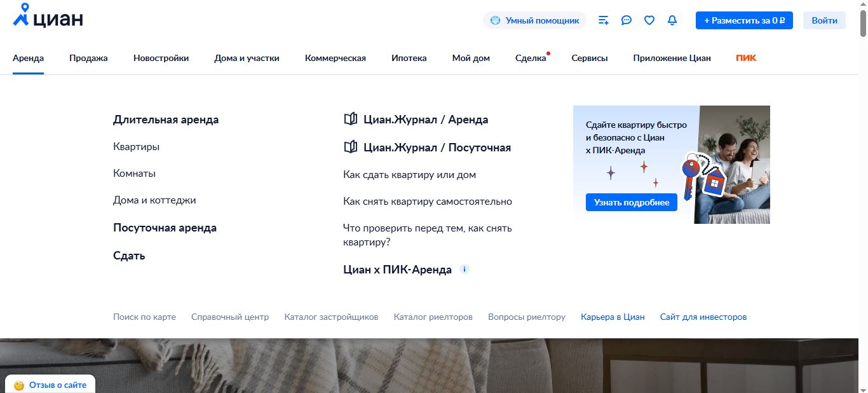Open favorites heart icon
868x393 pixels.
(649, 20)
